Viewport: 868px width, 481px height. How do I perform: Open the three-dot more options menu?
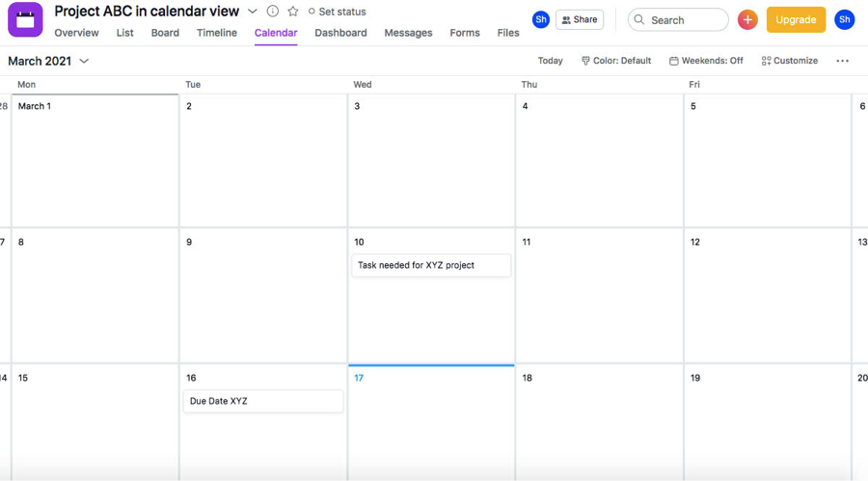tap(842, 61)
